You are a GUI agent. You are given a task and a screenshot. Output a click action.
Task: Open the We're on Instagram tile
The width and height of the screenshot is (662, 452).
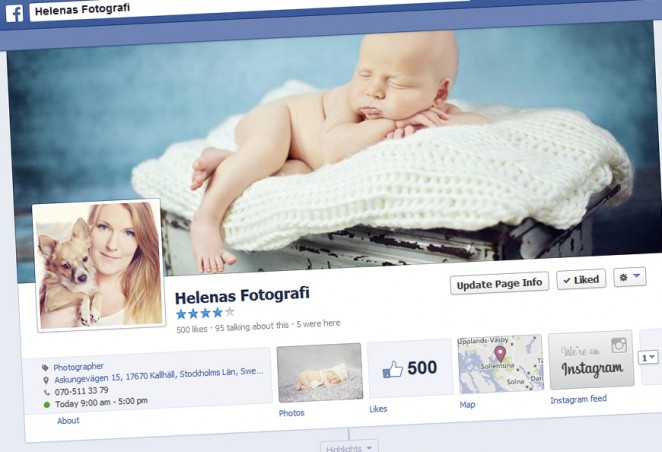coord(591,360)
